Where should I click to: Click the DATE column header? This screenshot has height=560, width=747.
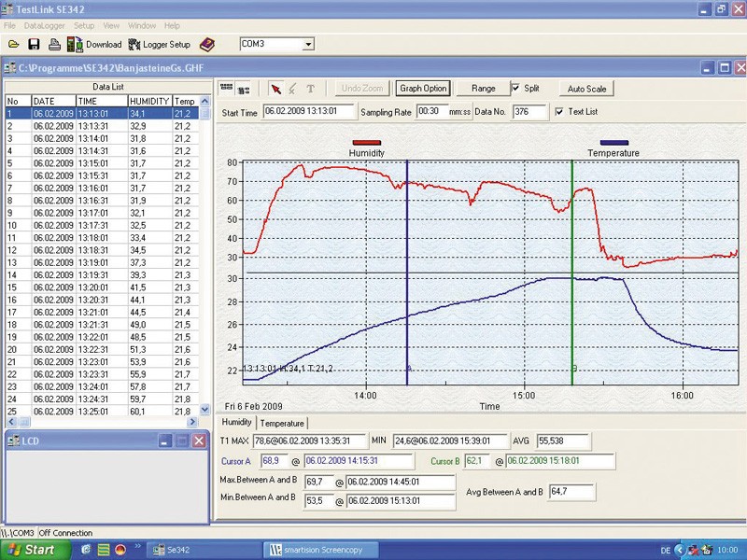click(x=53, y=101)
